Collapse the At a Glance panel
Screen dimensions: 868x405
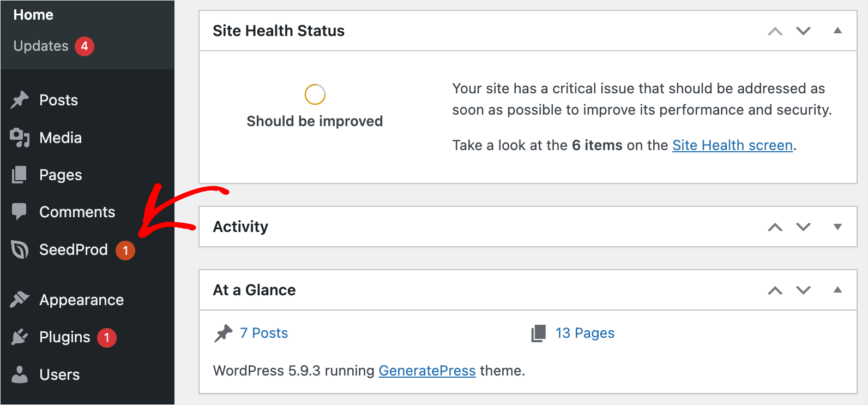pyautogui.click(x=837, y=290)
